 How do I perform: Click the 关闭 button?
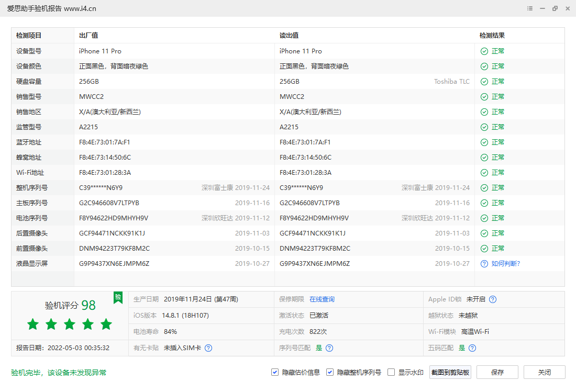[x=545, y=372]
